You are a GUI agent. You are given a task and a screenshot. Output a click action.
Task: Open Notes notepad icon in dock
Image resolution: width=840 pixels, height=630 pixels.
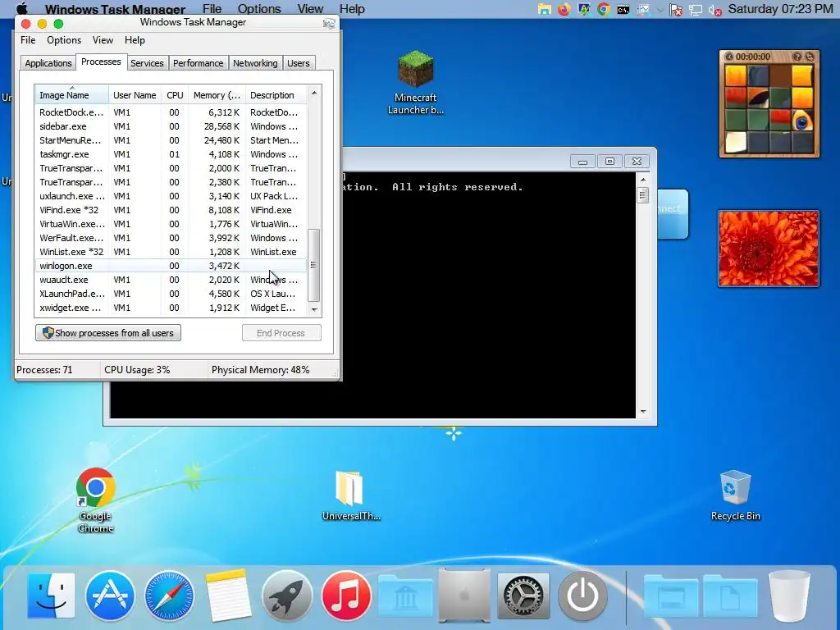tap(228, 596)
